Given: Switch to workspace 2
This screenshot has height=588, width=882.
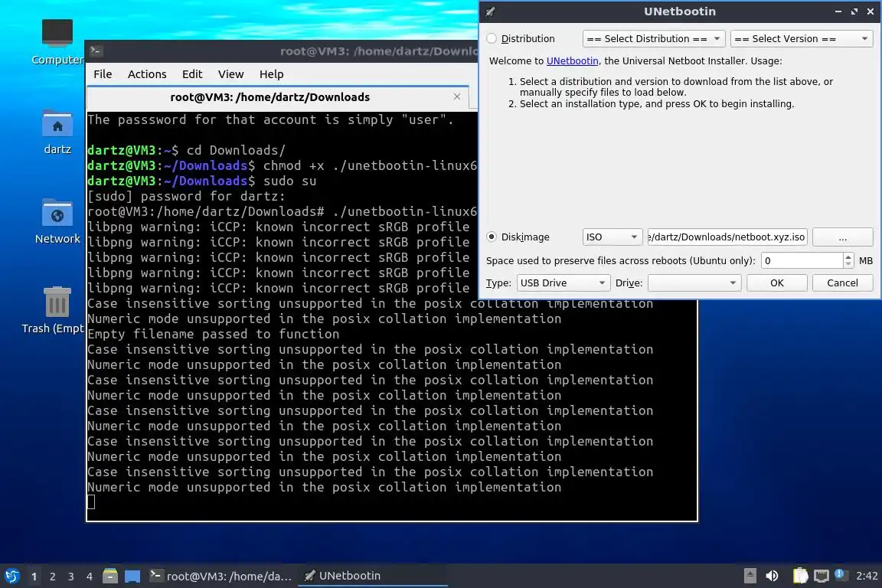Looking at the screenshot, I should tap(53, 577).
